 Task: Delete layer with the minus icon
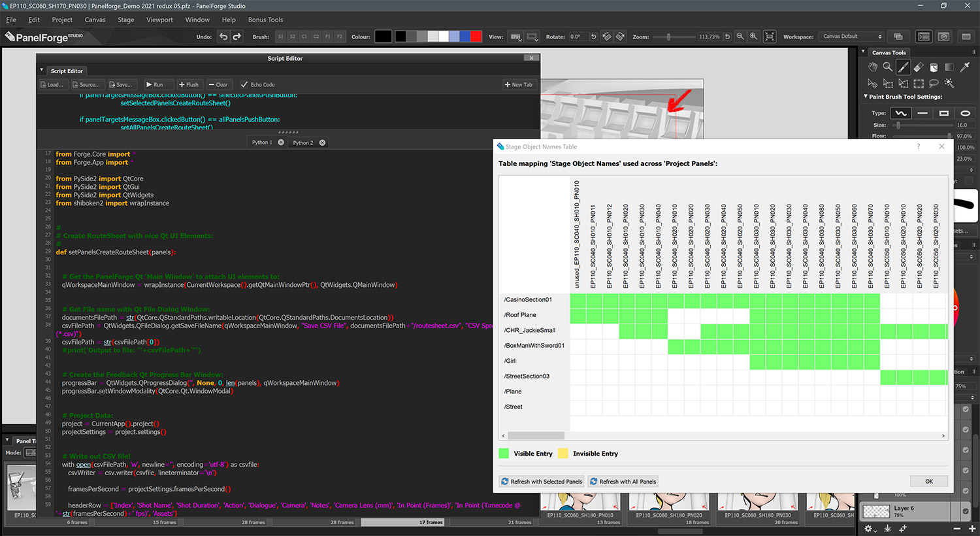coord(956,528)
